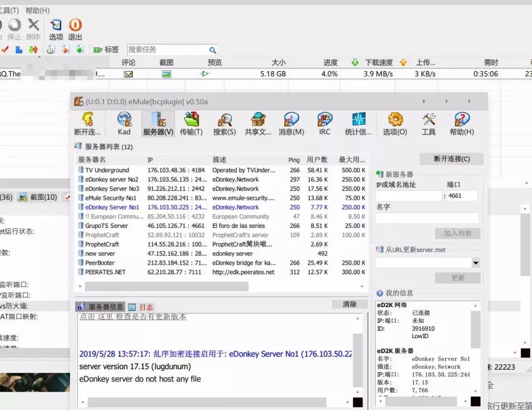This screenshot has width=532, height=410.
Task: Open the Kad network panel
Action: 124,124
